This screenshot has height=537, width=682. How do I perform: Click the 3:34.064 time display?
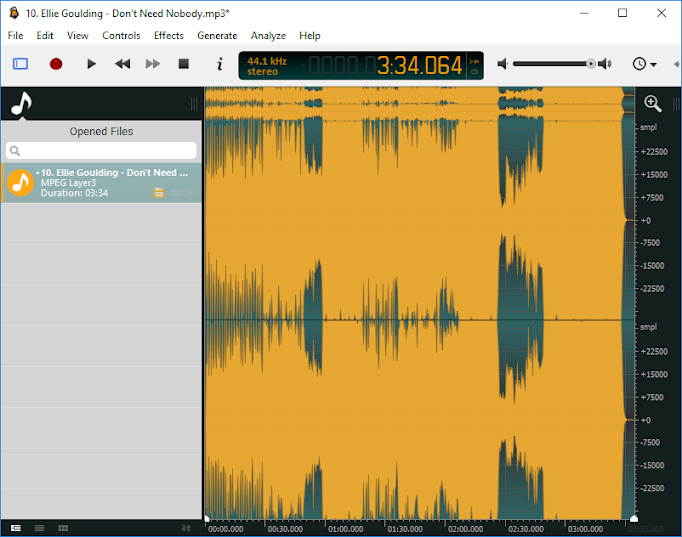(x=418, y=66)
